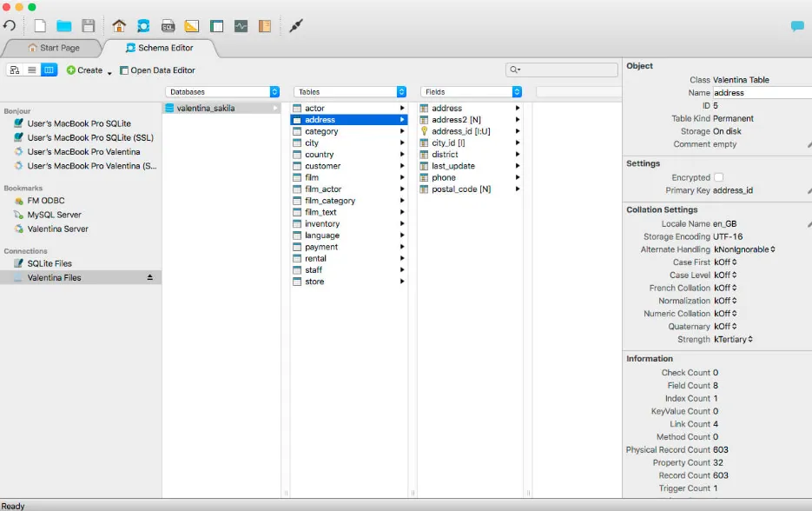Change the Case Level kOff popup

pyautogui.click(x=725, y=275)
